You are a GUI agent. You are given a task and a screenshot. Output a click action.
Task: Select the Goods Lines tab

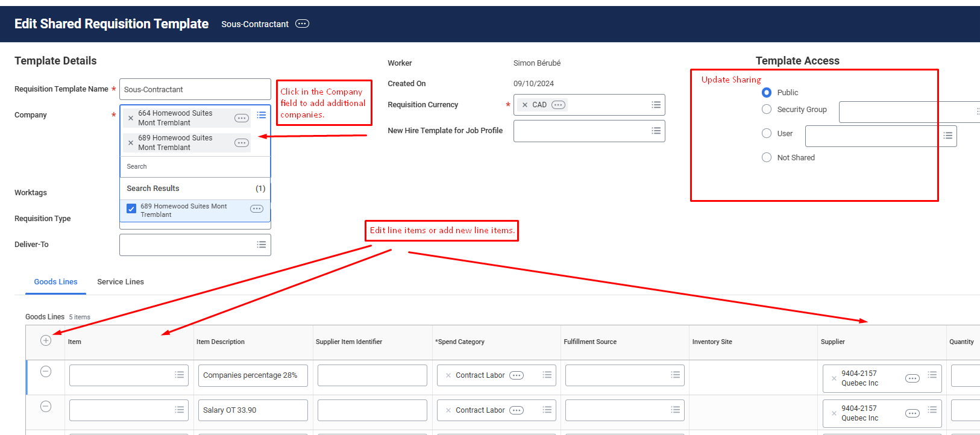pos(55,282)
